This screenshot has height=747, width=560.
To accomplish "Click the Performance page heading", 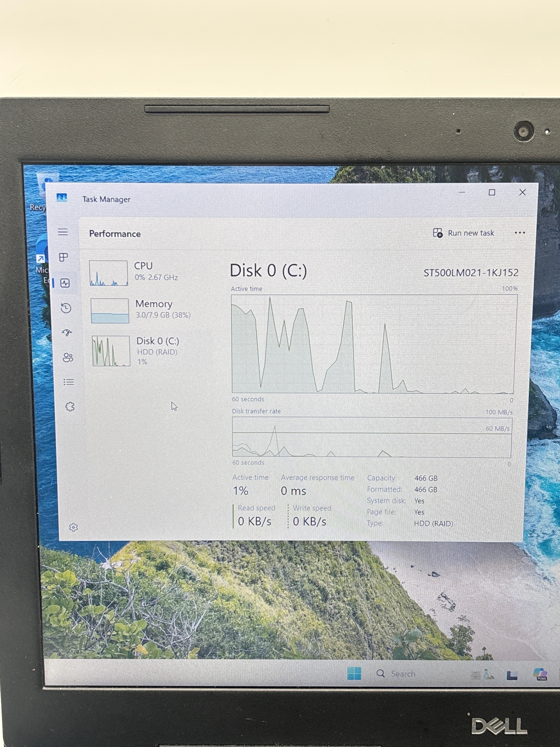I will [x=115, y=234].
